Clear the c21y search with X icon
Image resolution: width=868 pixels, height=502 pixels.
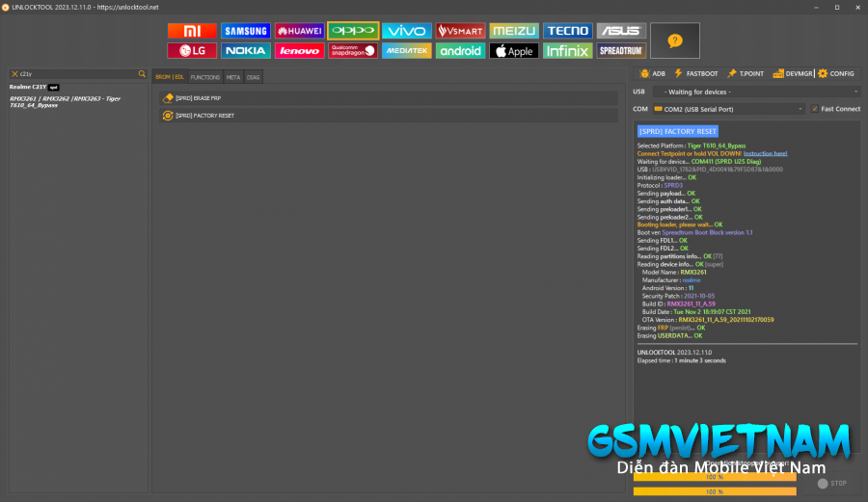(14, 73)
